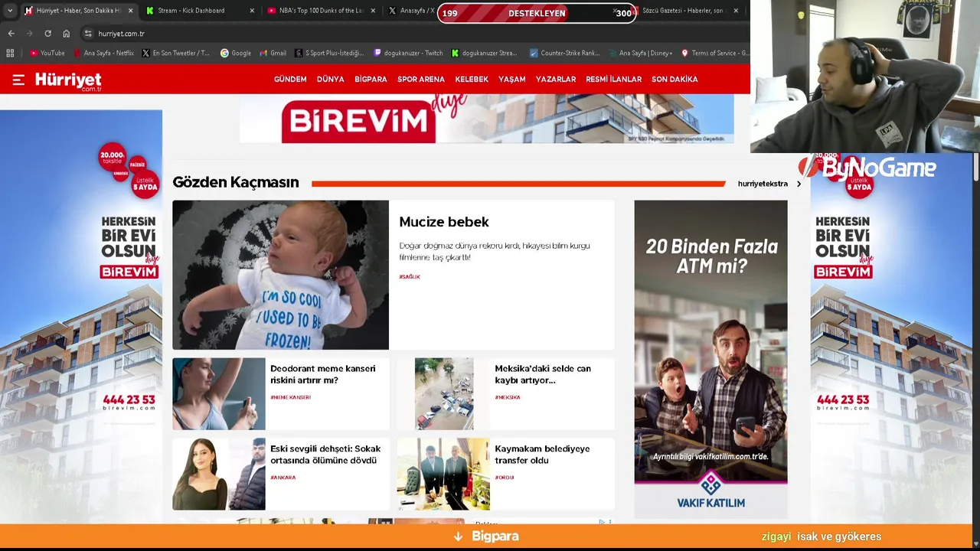Open the Mucize bebek headline

[444, 222]
